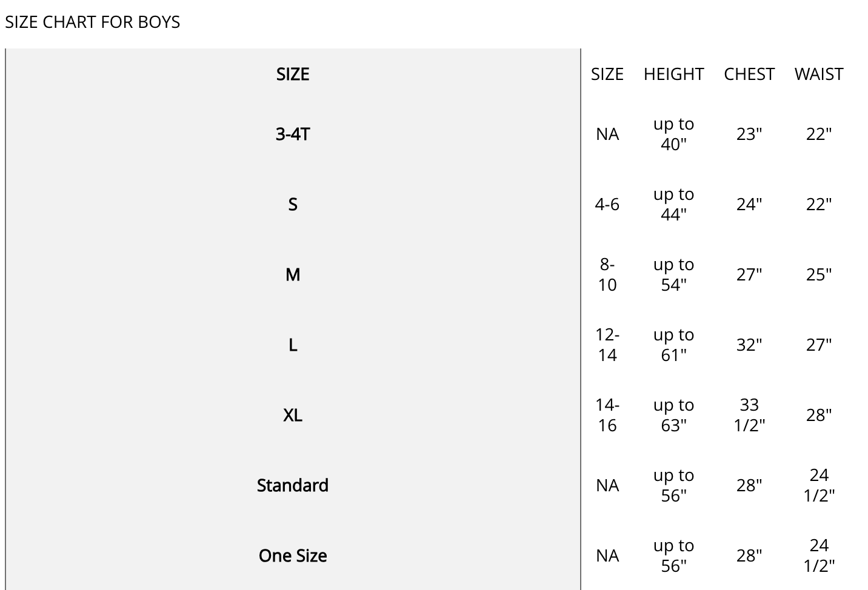Screen dimensions: 868x590
Task: Select the S size row label
Action: (x=293, y=204)
